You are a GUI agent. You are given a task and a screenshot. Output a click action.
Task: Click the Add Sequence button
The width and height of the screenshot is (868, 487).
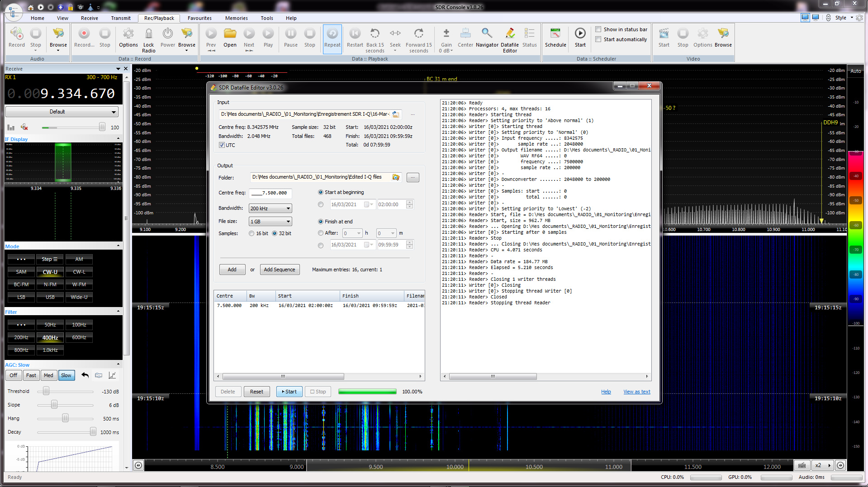(x=279, y=270)
